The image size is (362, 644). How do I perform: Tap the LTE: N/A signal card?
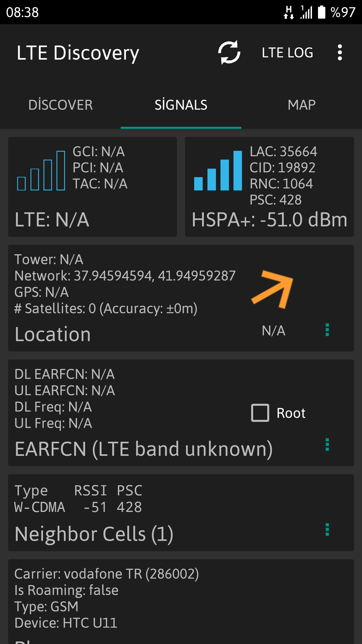93,187
